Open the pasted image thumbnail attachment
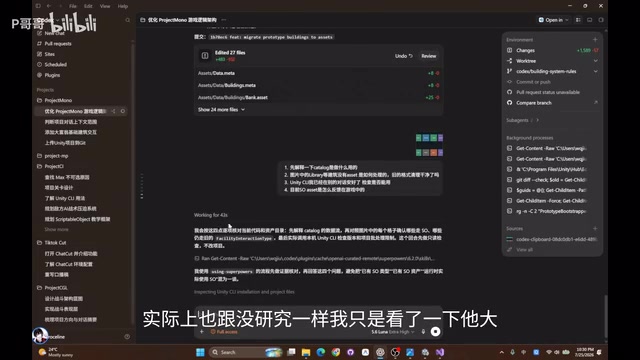 (429, 145)
